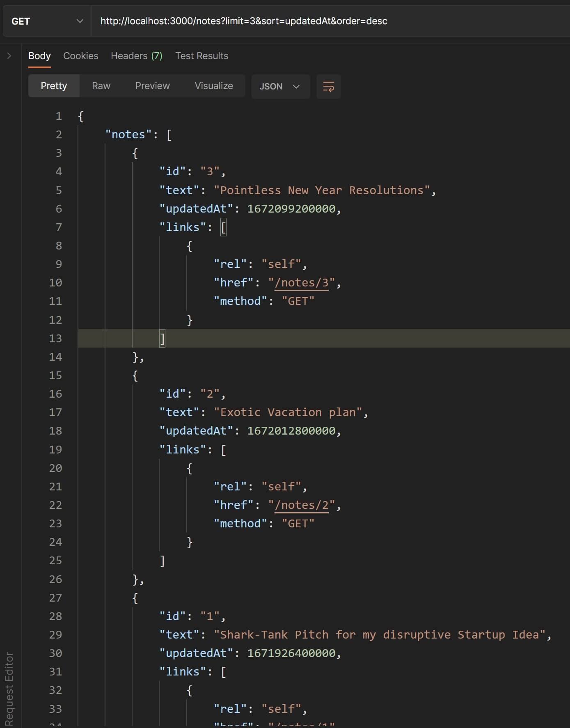Open the Test Results tab
Screen dimensions: 570x728
202,56
